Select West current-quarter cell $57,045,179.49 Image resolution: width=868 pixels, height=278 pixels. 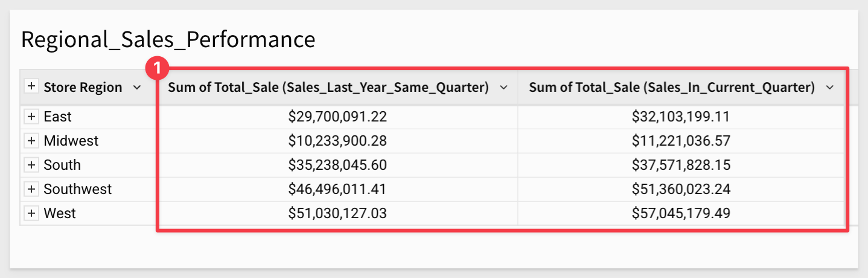tap(681, 213)
